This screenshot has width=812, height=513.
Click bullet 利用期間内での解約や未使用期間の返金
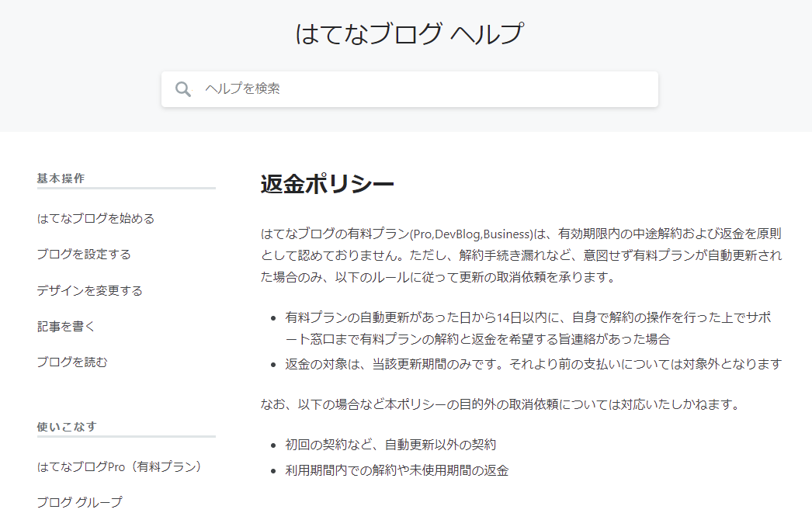pos(397,470)
